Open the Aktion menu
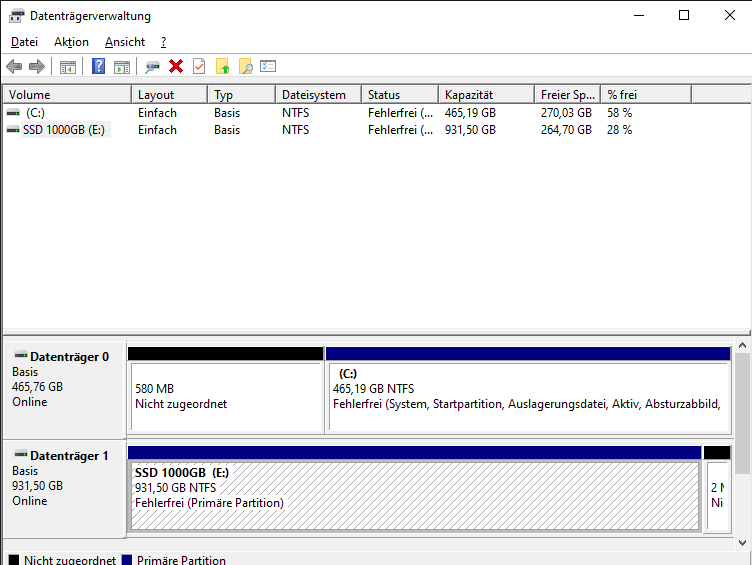Screen dimensions: 752x565 tap(71, 42)
